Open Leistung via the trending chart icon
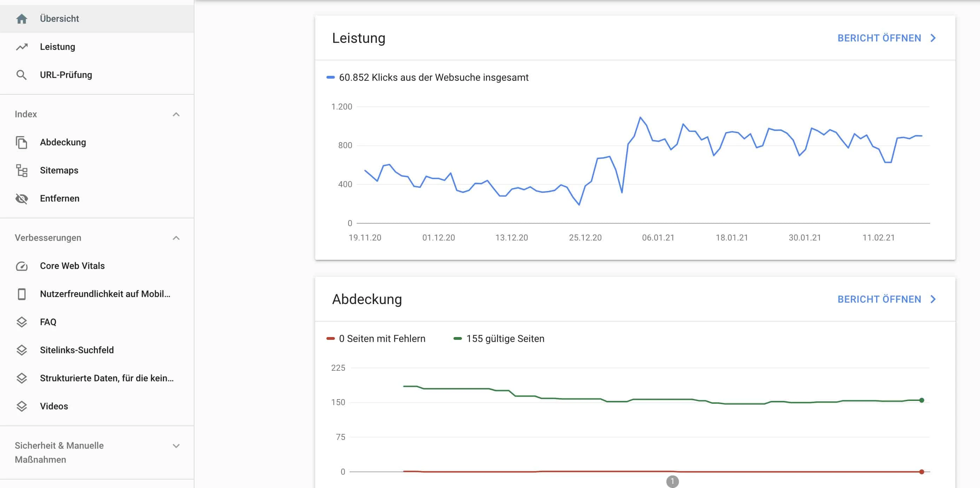Image resolution: width=980 pixels, height=488 pixels. tap(22, 46)
